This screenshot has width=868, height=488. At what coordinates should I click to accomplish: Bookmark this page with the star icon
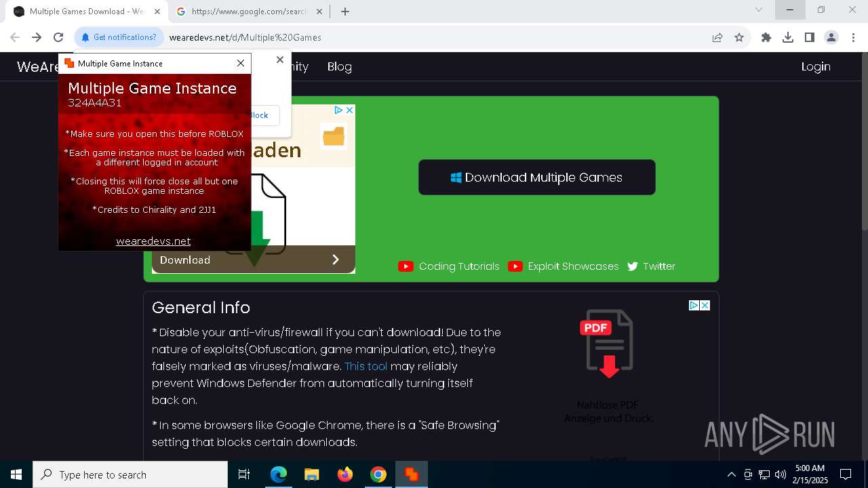(739, 37)
